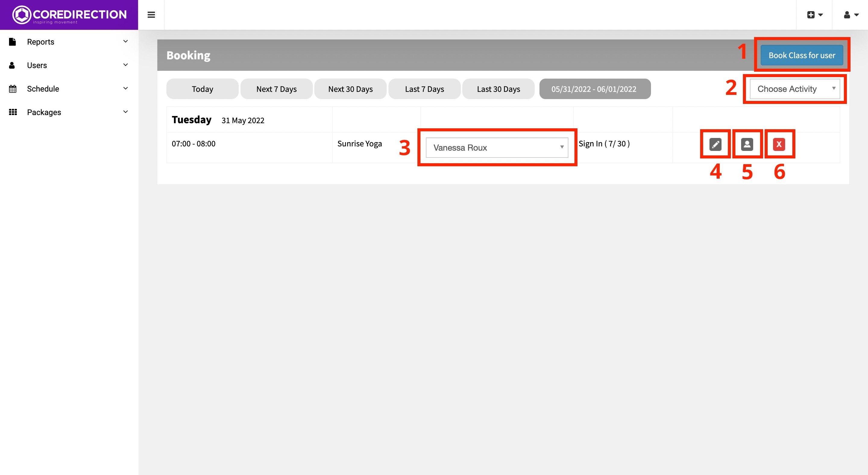Filter bookings by Last 7 Days
The image size is (868, 475).
point(424,89)
